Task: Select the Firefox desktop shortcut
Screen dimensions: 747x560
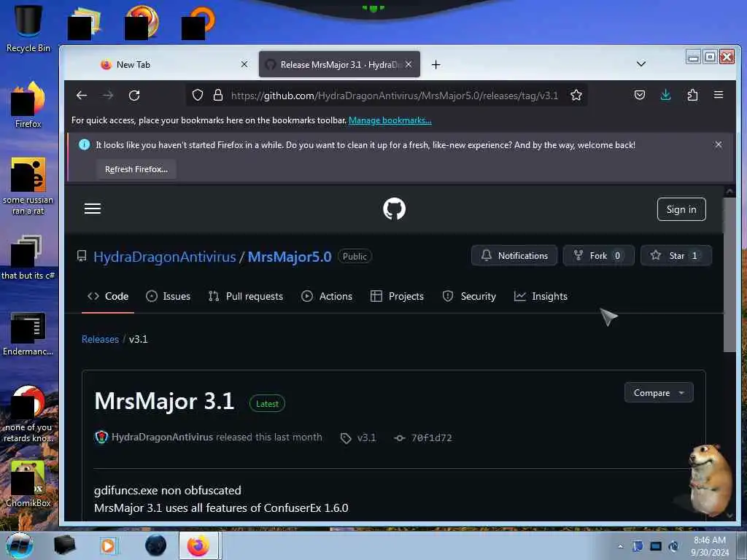Action: click(x=28, y=105)
